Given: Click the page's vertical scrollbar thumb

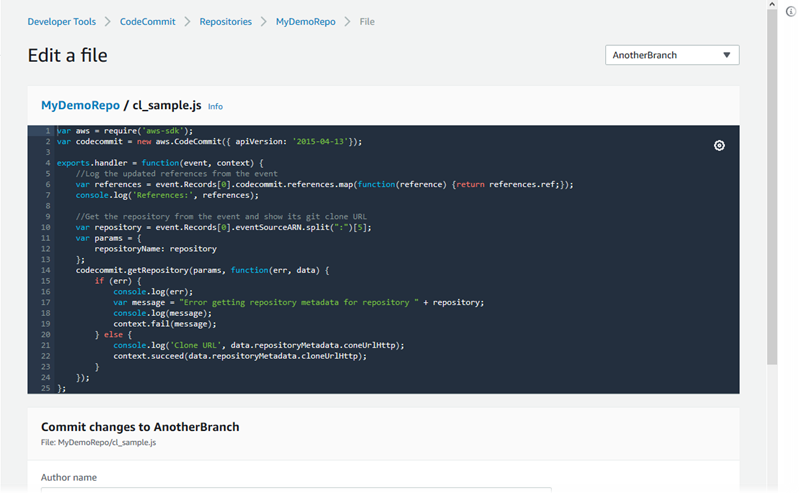Looking at the screenshot, I should point(772,190).
